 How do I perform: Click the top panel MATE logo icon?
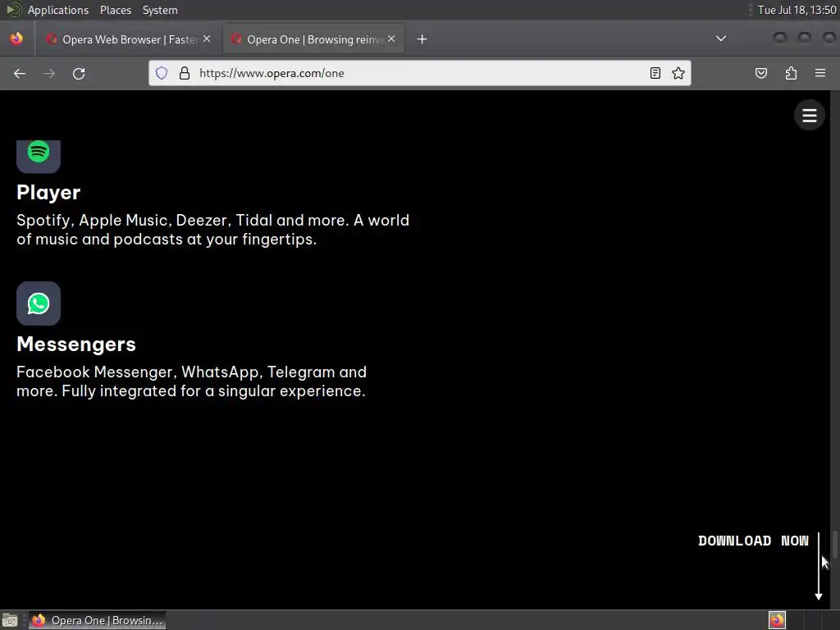click(x=13, y=10)
